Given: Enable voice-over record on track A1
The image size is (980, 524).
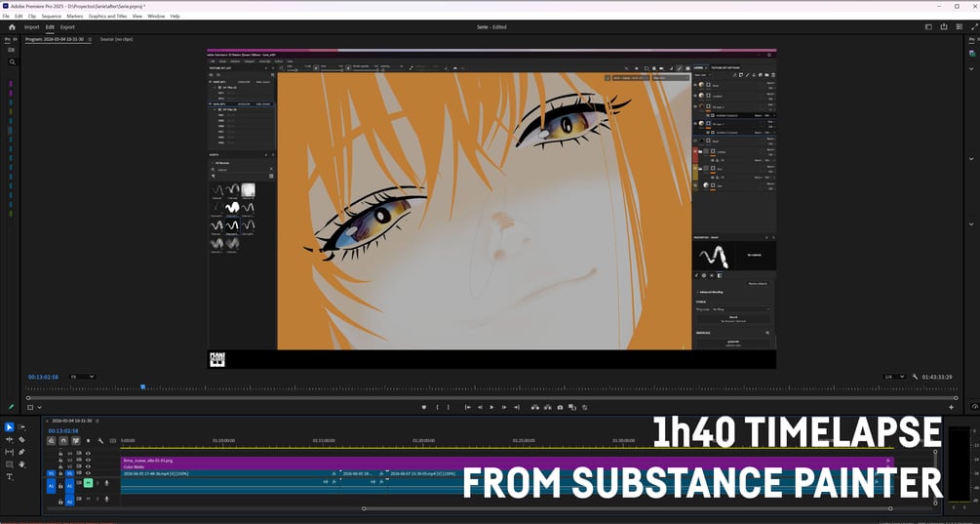Looking at the screenshot, I should pos(106,483).
